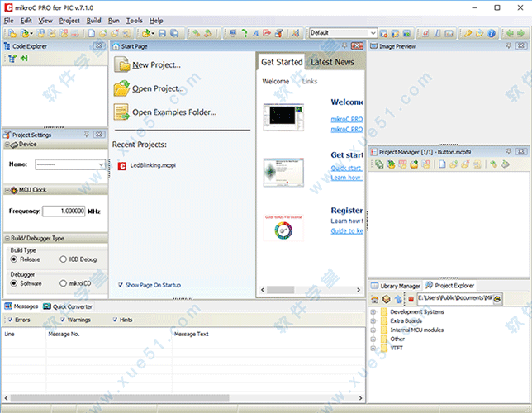The width and height of the screenshot is (532, 413).
Task: Click the MCU Frequency input field
Action: [x=64, y=211]
